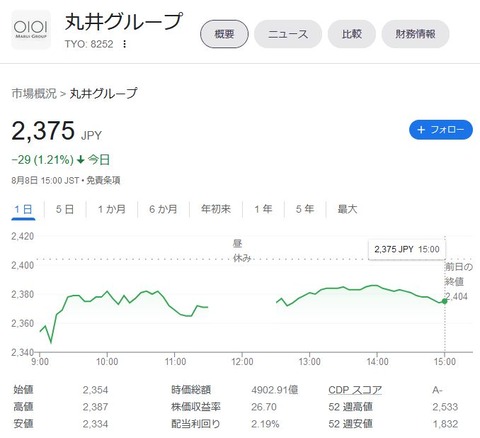Click the plus フォロー follow button
This screenshot has width=480, height=438.
coord(441,130)
